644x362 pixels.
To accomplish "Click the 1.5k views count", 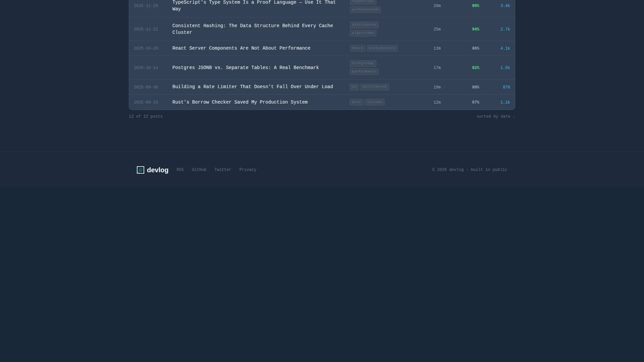I will pyautogui.click(x=505, y=68).
